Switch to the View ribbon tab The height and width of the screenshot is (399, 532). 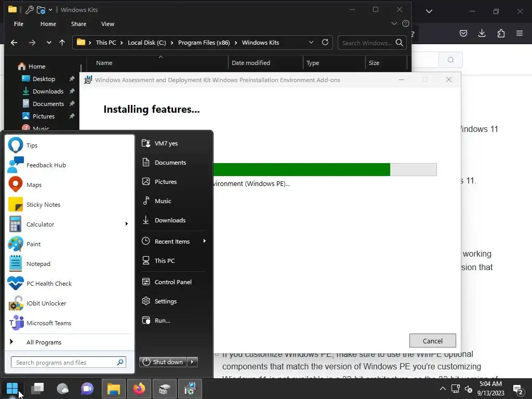tap(108, 24)
